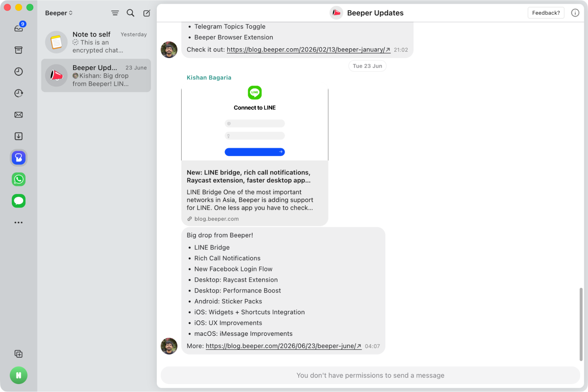Compose a new chat with pencil icon

[146, 13]
